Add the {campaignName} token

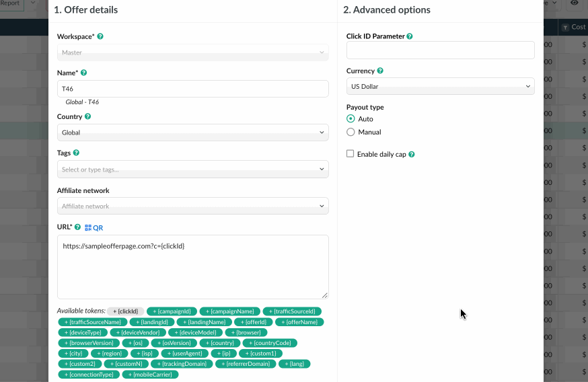pos(230,311)
